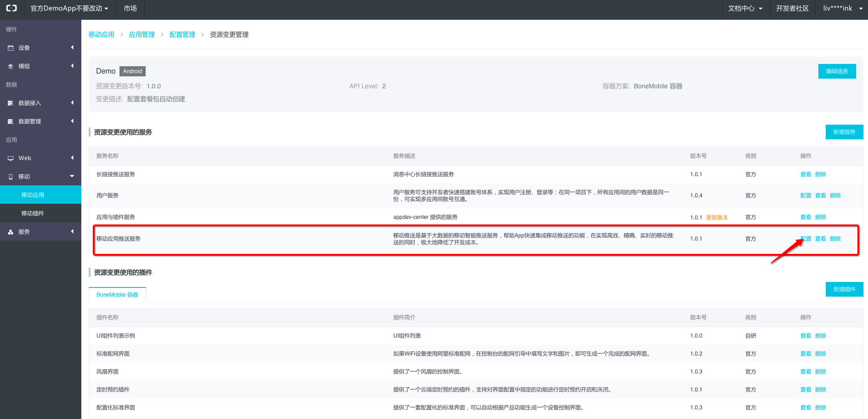This screenshot has height=419, width=868.
Task: Click 配置 for 用户服务
Action: [806, 195]
